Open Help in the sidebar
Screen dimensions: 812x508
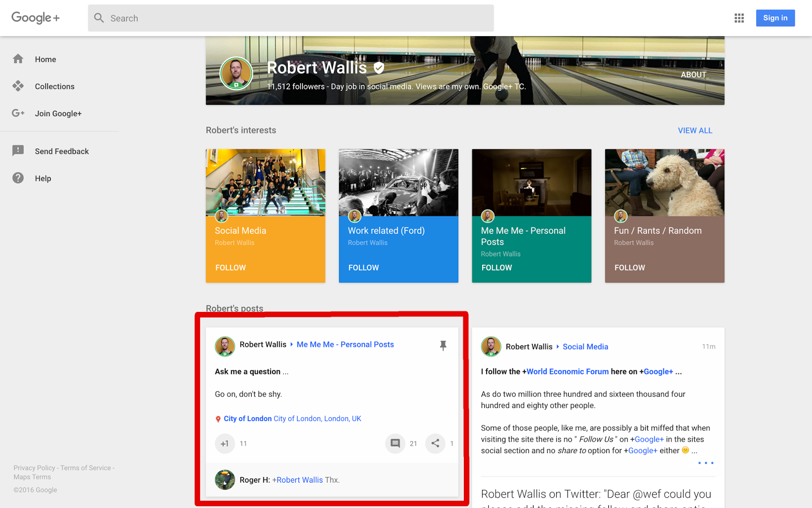43,178
